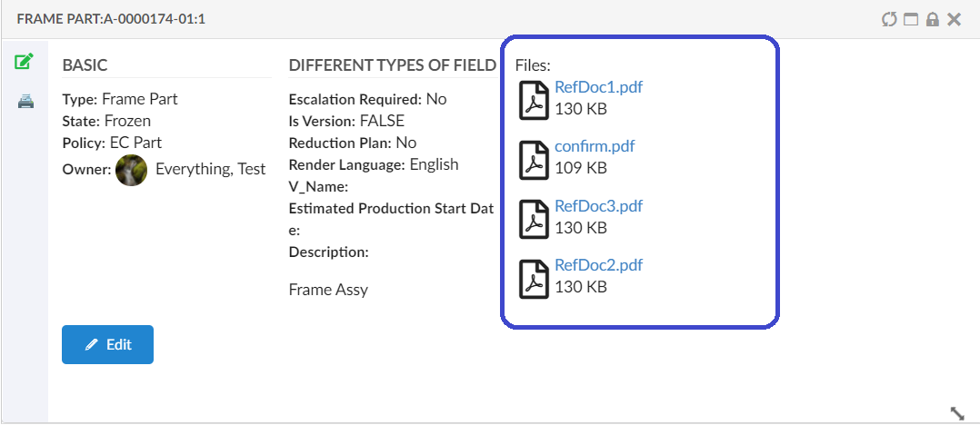
Task: Click the PDF icon beside RefDoc2.pdf
Action: point(534,278)
